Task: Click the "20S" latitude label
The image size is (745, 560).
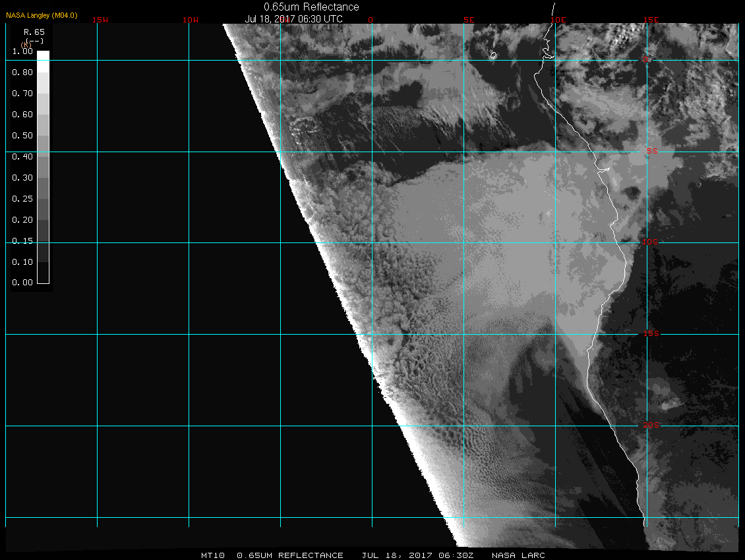Action: pos(651,425)
